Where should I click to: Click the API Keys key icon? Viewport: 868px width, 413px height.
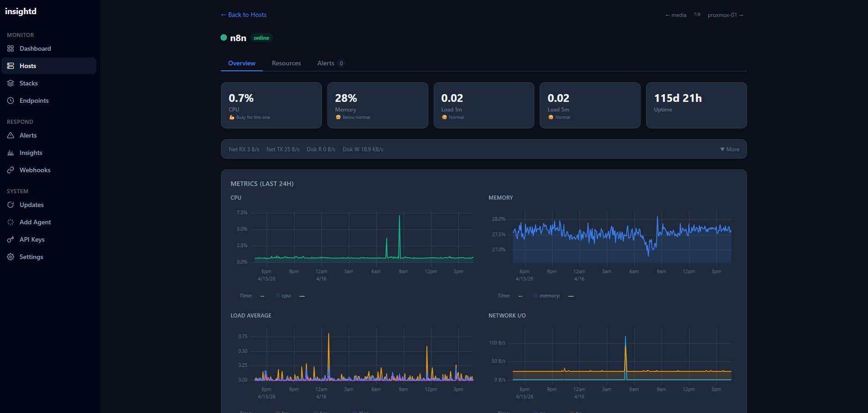pyautogui.click(x=11, y=239)
